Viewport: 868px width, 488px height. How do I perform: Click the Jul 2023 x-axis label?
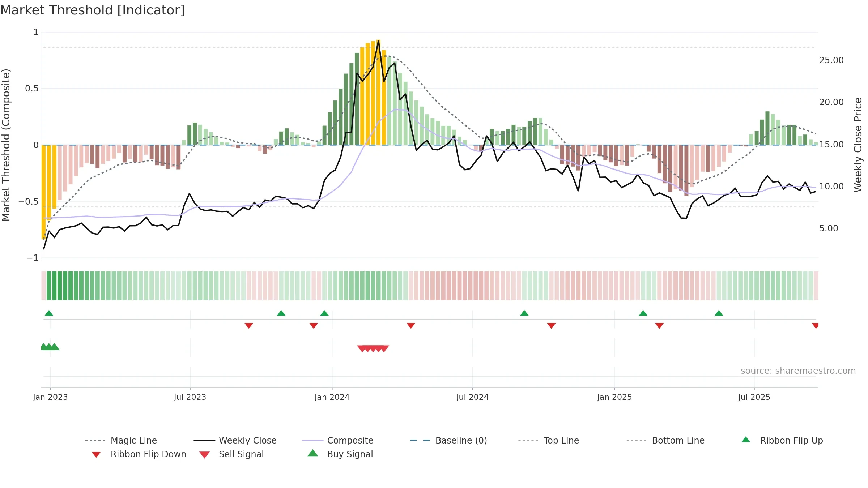click(190, 397)
